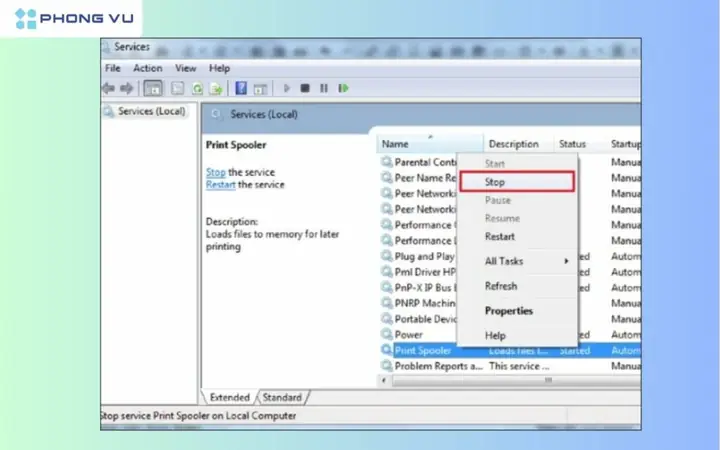Click gear icon beside Parental Controls row

coord(387,162)
